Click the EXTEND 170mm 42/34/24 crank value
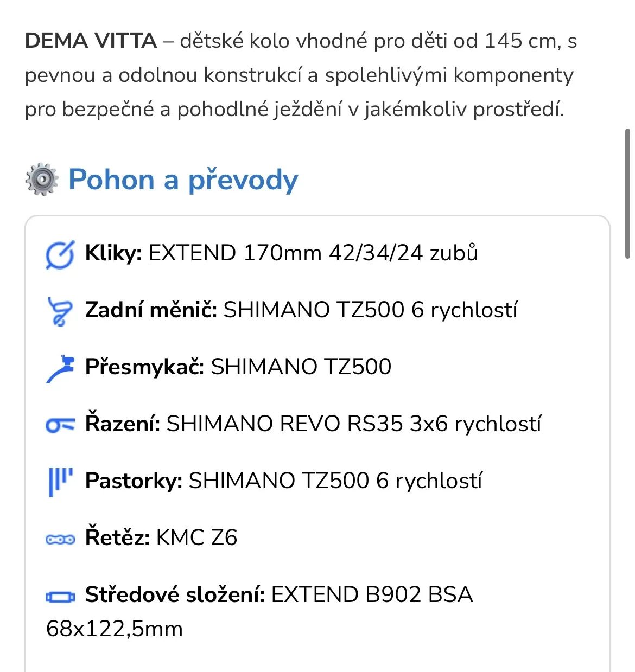 click(313, 253)
